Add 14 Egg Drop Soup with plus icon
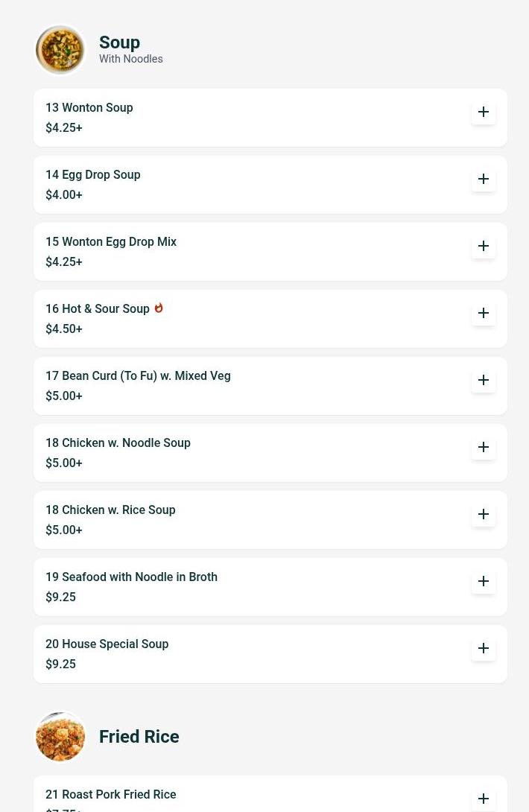 483,180
